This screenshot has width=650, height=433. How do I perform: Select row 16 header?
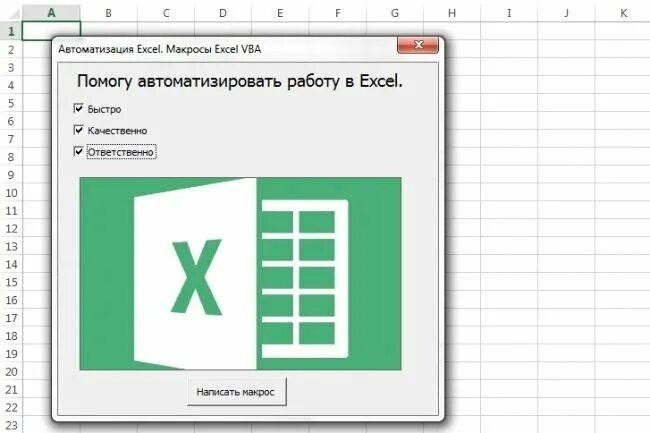(11, 300)
